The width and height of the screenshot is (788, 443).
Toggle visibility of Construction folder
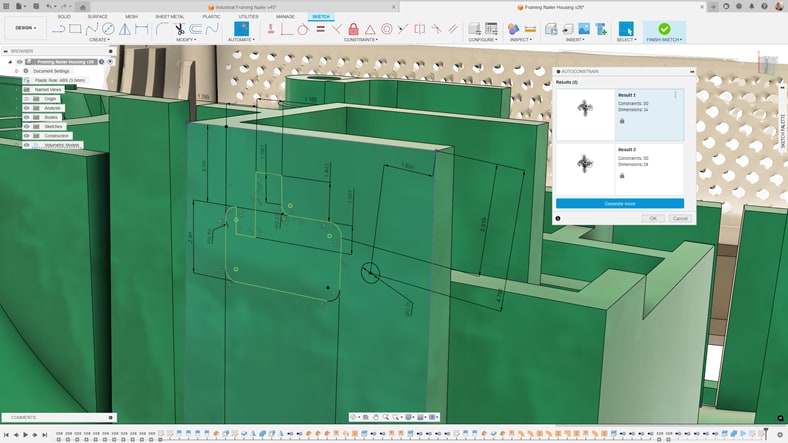[x=27, y=136]
